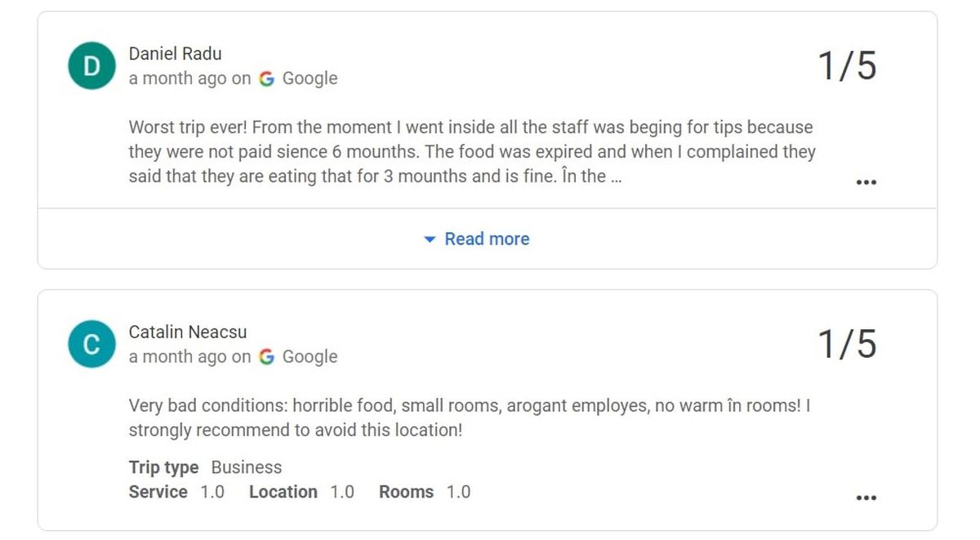The width and height of the screenshot is (980, 540).
Task: Click Catalin Neacsu's teal avatar with letter C
Action: click(91, 344)
